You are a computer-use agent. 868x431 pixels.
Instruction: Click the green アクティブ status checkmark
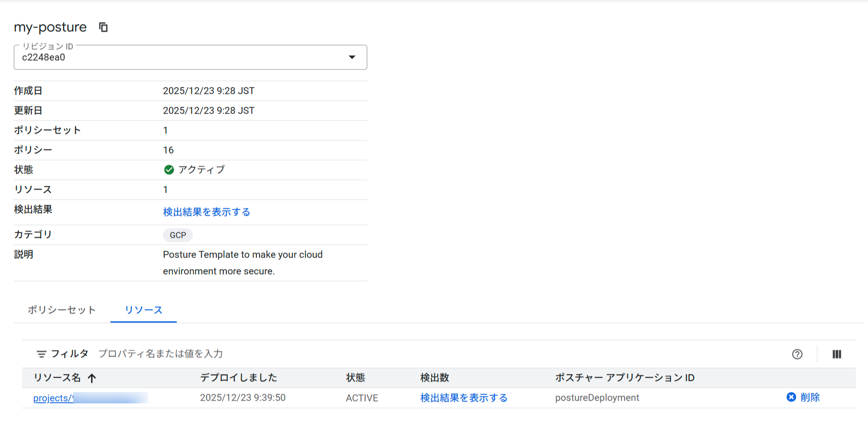point(169,170)
